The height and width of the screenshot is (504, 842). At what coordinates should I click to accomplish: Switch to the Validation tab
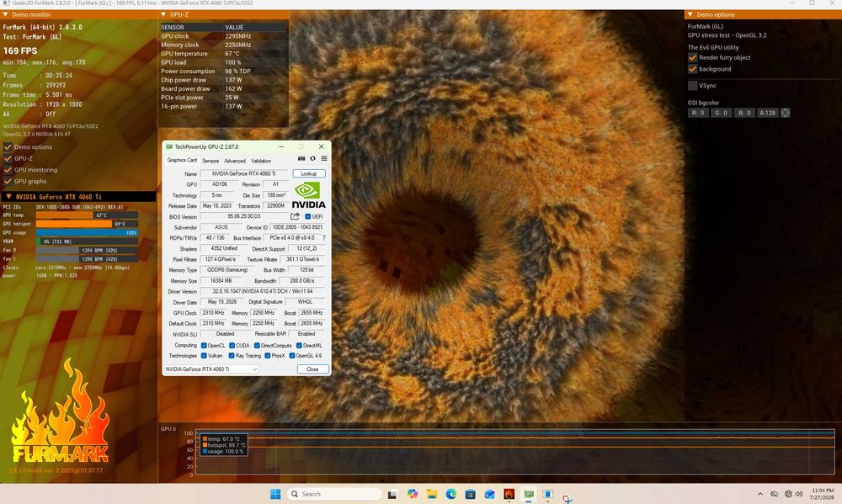point(261,161)
